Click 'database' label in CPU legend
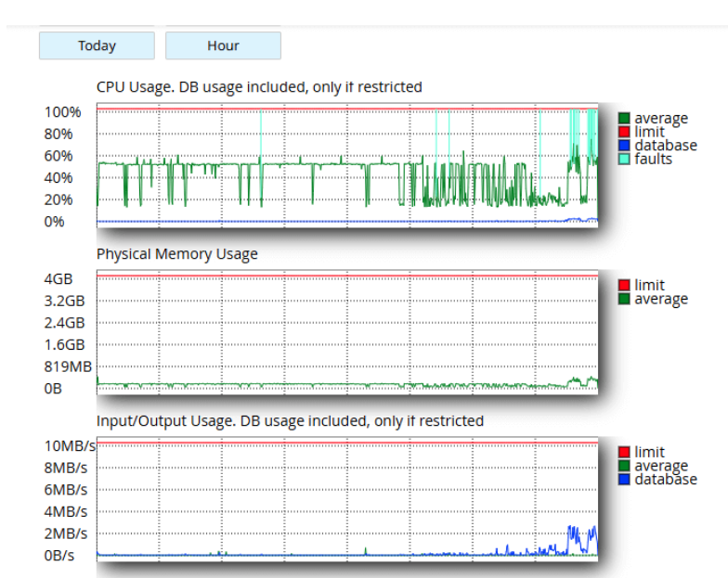The height and width of the screenshot is (578, 728). click(666, 145)
